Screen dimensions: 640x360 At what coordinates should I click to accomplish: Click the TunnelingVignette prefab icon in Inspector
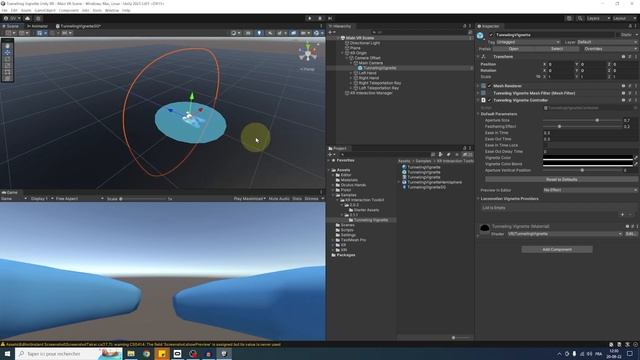480,36
